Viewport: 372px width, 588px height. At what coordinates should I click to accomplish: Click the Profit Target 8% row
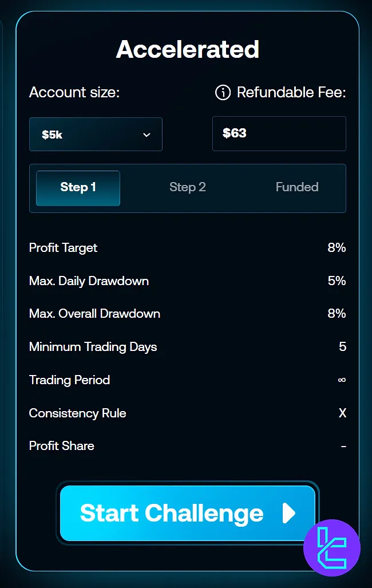(188, 248)
